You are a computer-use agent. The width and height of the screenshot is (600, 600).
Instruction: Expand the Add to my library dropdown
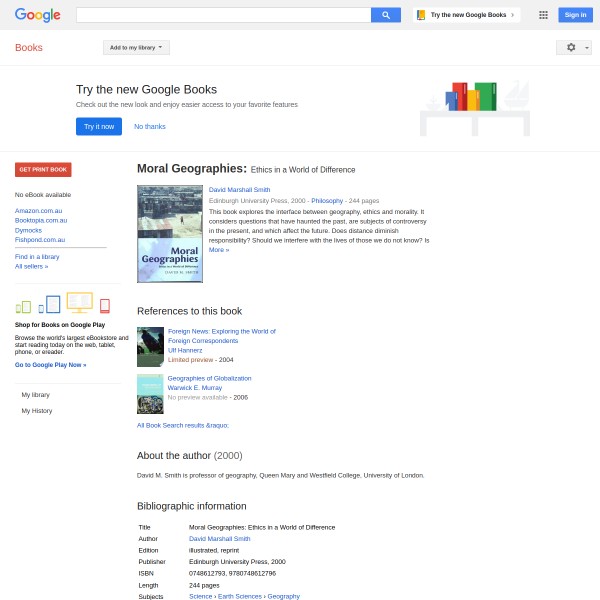coord(136,47)
